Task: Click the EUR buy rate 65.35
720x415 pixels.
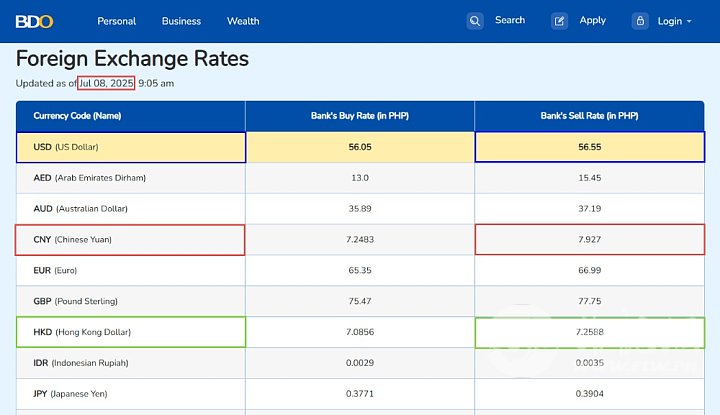Action: click(x=360, y=270)
